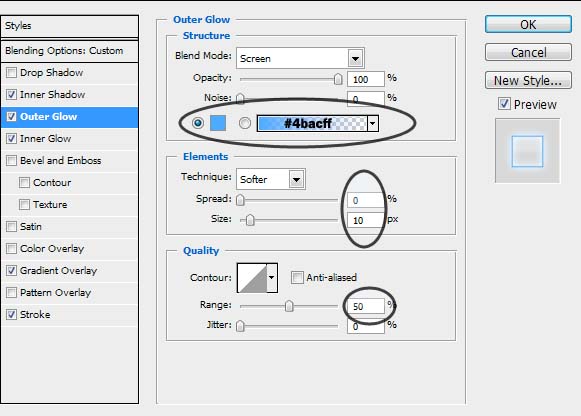Click the Cancel button
This screenshot has width=581, height=416.
(x=528, y=52)
